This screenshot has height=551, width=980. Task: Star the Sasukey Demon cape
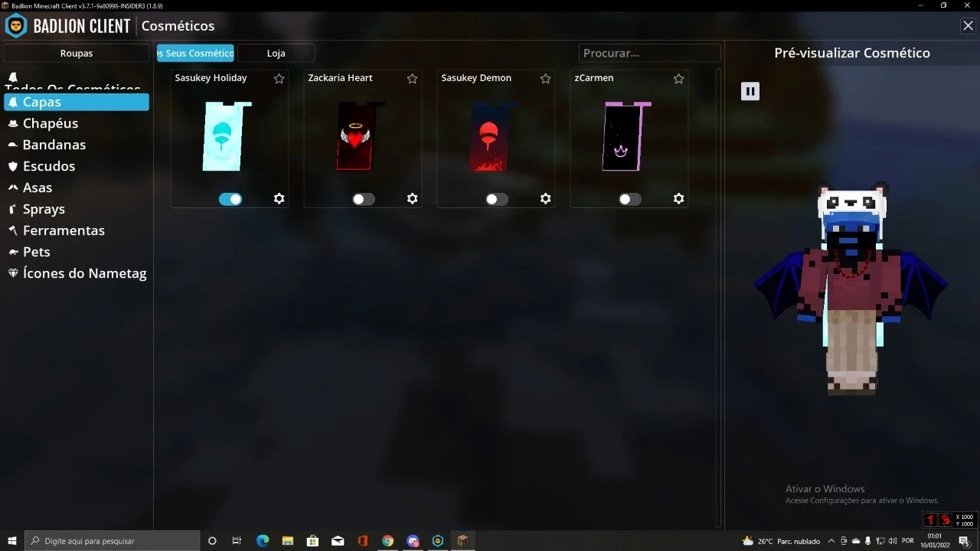point(546,79)
